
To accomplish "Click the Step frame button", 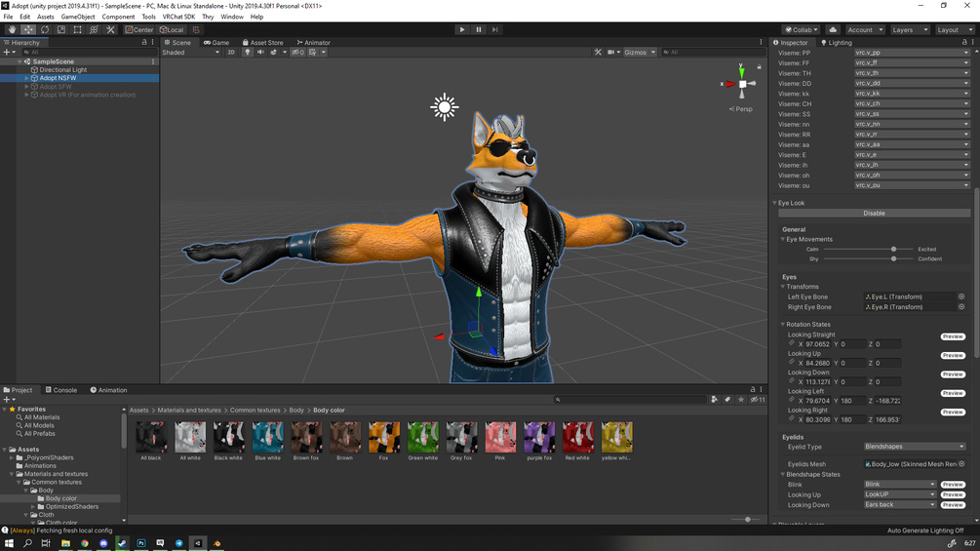I will (x=495, y=29).
